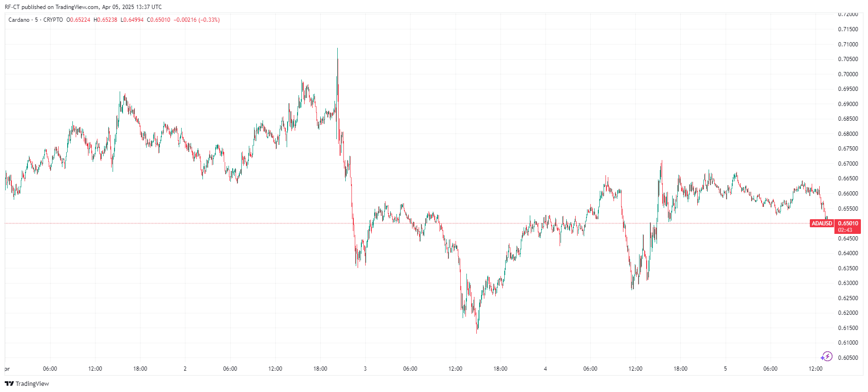Click the low value L0.64994
The width and height of the screenshot is (868, 392).
pyautogui.click(x=132, y=20)
